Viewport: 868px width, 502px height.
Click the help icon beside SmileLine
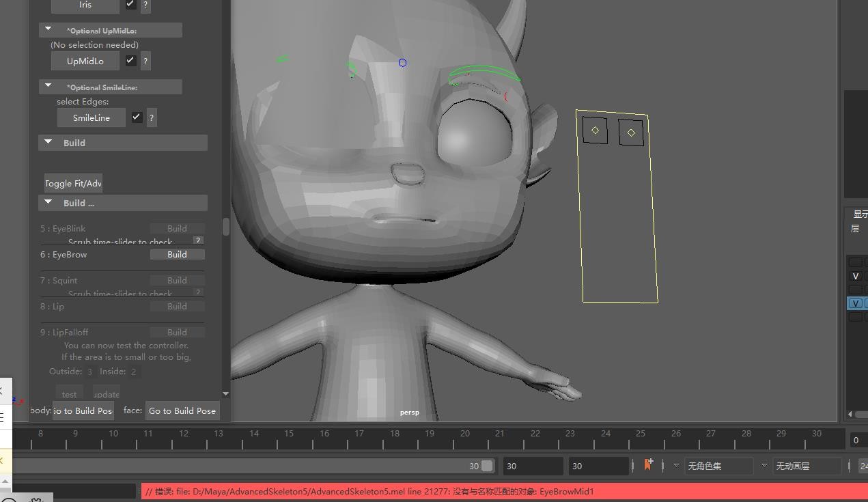(152, 117)
